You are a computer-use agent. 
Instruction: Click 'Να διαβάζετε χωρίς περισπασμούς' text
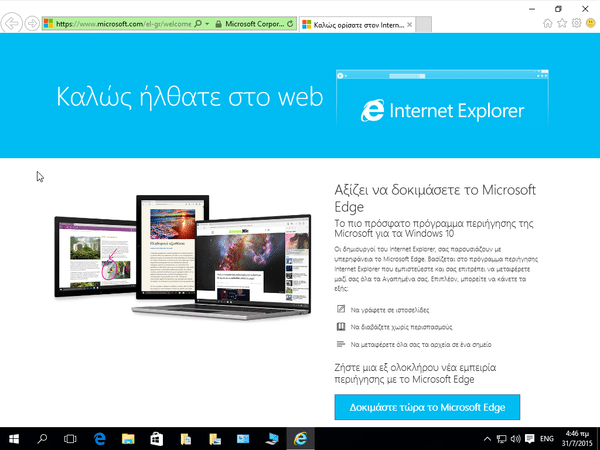(x=401, y=327)
